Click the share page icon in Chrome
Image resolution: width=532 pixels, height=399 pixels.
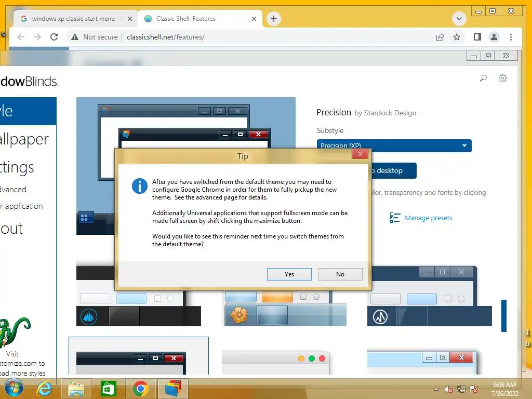pyautogui.click(x=440, y=37)
